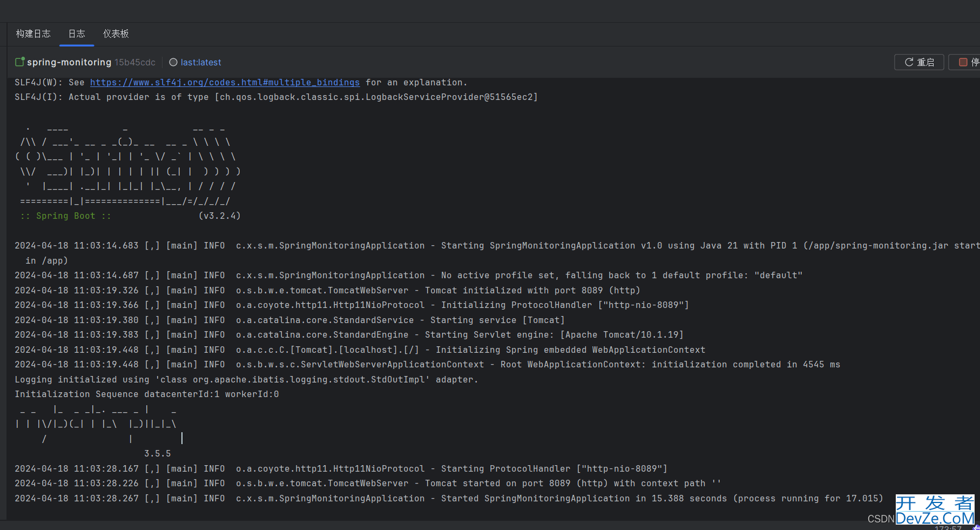Click the Spring Boot banner label
Screen dimensions: 980x530
click(66, 216)
